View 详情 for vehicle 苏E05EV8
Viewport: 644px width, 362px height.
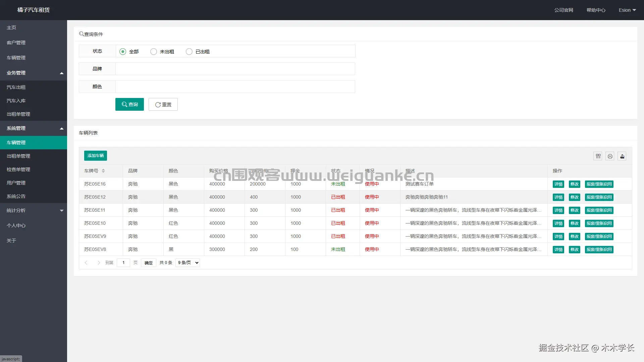[558, 250]
